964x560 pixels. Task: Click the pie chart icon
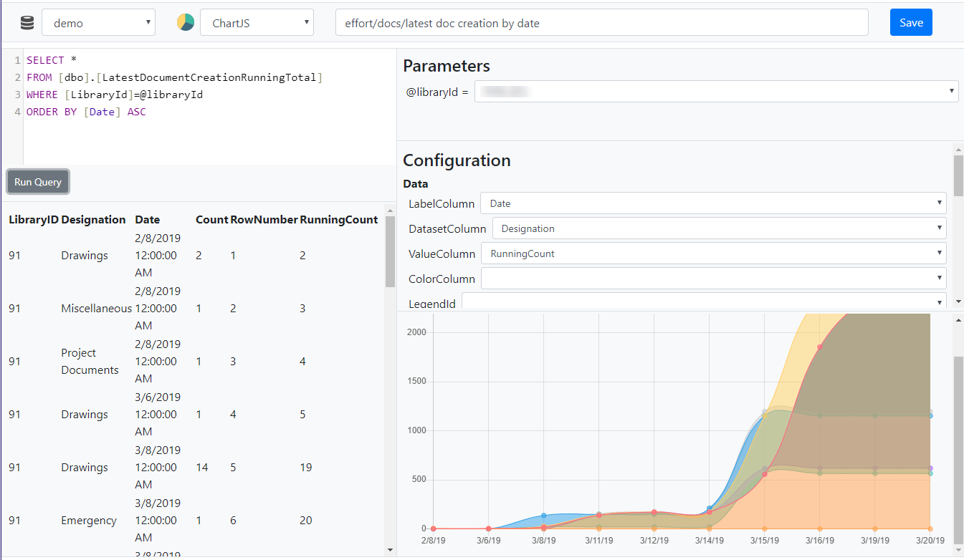pos(186,23)
